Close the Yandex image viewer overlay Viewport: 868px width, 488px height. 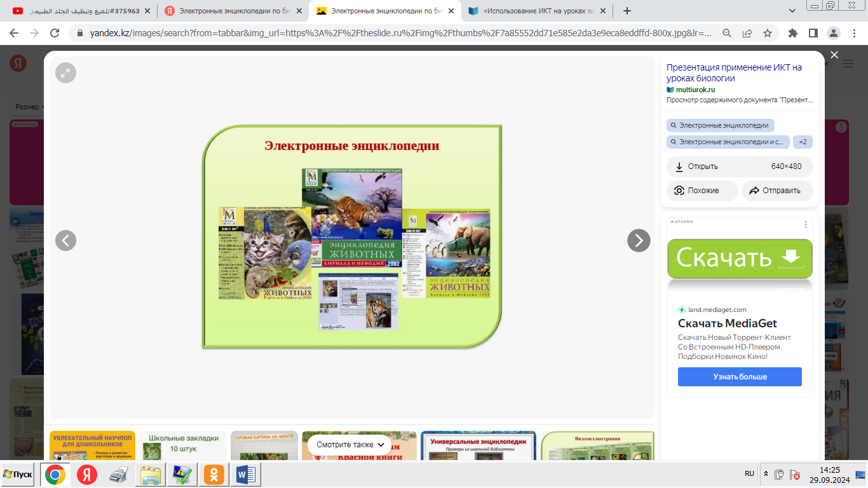point(834,55)
